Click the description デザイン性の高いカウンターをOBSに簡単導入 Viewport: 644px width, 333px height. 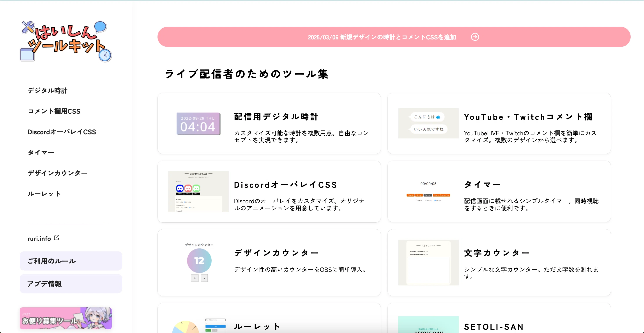301,269
